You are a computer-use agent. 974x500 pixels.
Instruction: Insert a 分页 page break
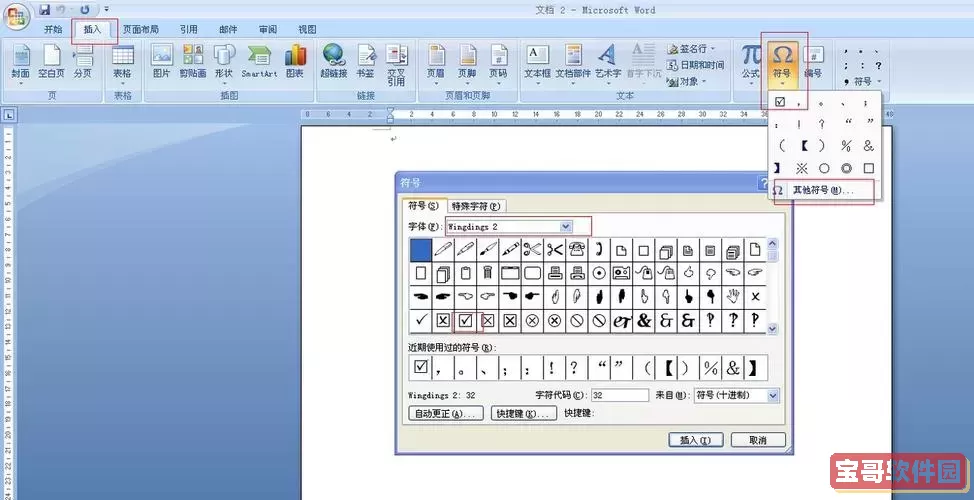(x=83, y=63)
